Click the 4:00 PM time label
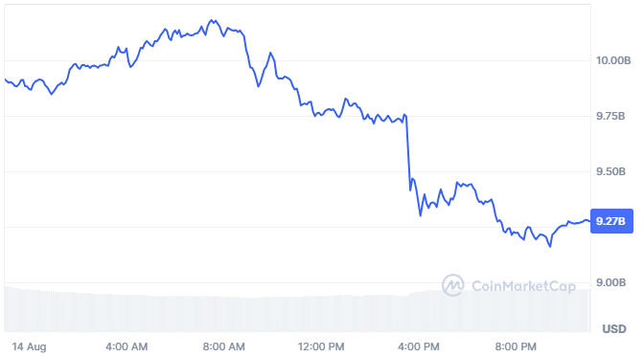 [x=418, y=346]
